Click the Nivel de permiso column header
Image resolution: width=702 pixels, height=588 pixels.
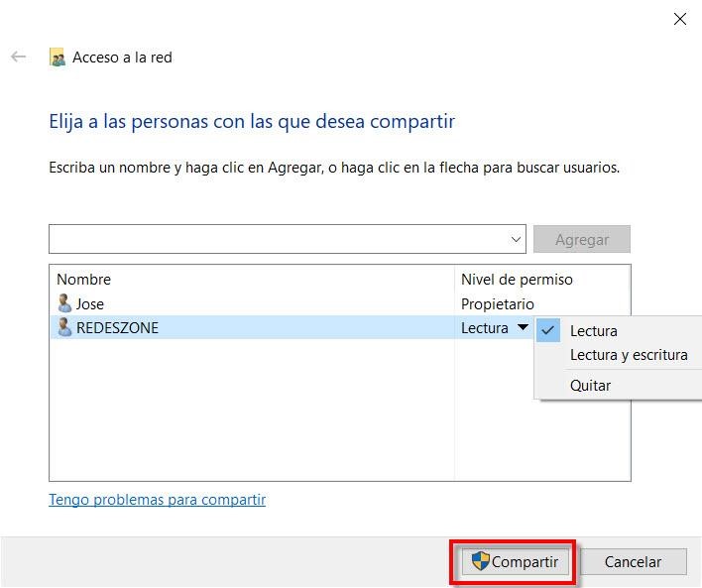coord(517,280)
